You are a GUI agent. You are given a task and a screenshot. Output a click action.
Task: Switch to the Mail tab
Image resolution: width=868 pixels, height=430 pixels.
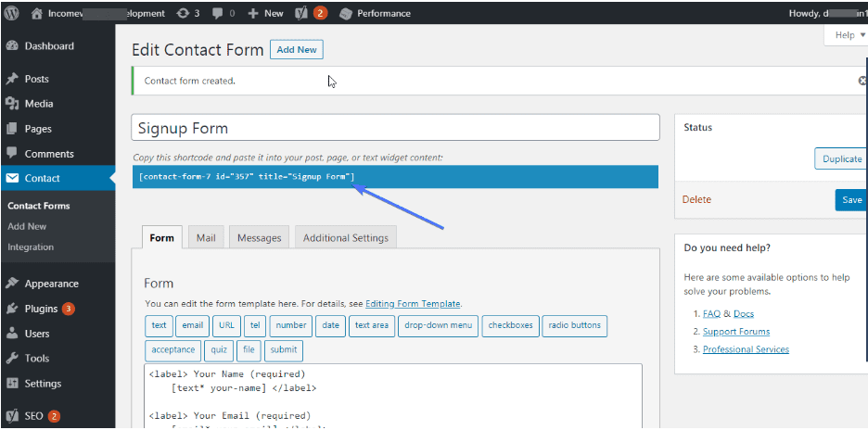click(x=206, y=238)
